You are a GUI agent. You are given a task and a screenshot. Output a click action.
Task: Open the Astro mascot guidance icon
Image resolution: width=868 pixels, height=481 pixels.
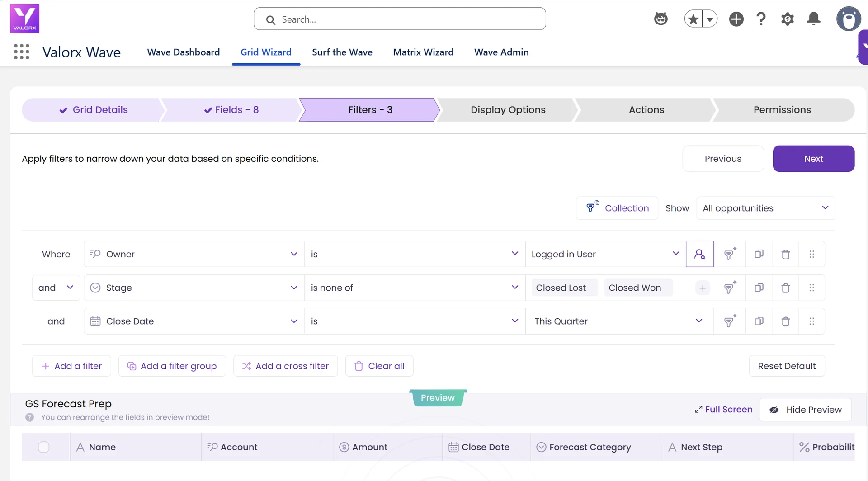click(x=661, y=19)
